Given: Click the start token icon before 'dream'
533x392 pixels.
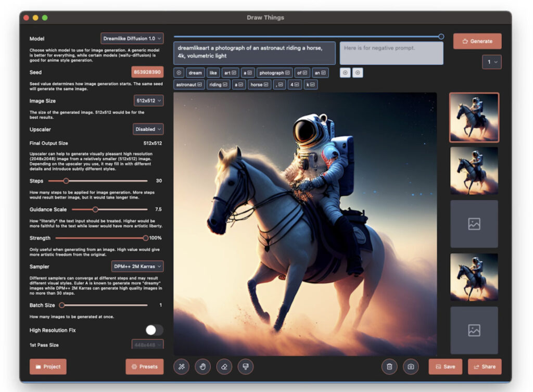Looking at the screenshot, I should point(179,73).
